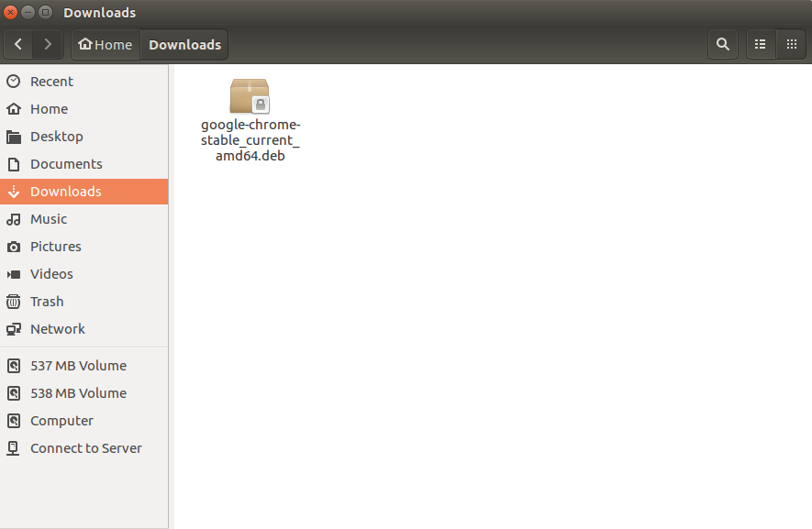The height and width of the screenshot is (529, 812).
Task: Open the Network location icon
Action: pos(17,328)
